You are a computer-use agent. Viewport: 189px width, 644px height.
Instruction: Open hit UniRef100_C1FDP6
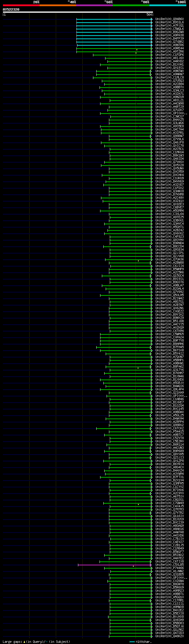tap(170, 55)
